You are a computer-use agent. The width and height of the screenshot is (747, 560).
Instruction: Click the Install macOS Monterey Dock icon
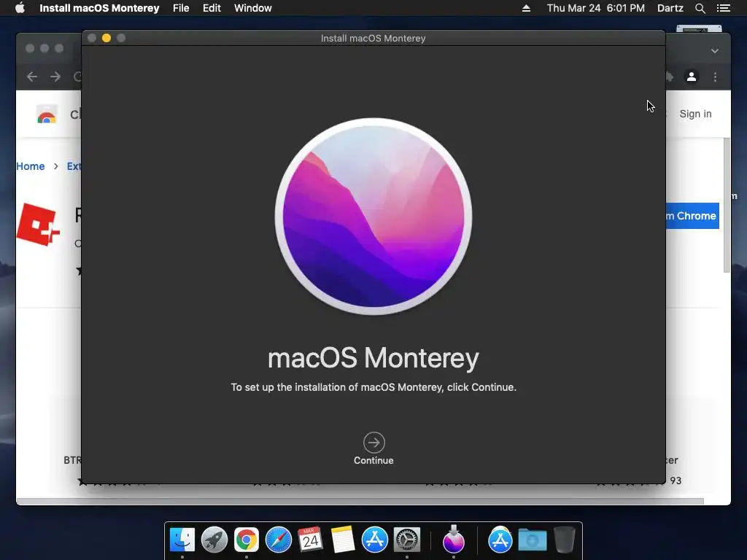[454, 539]
